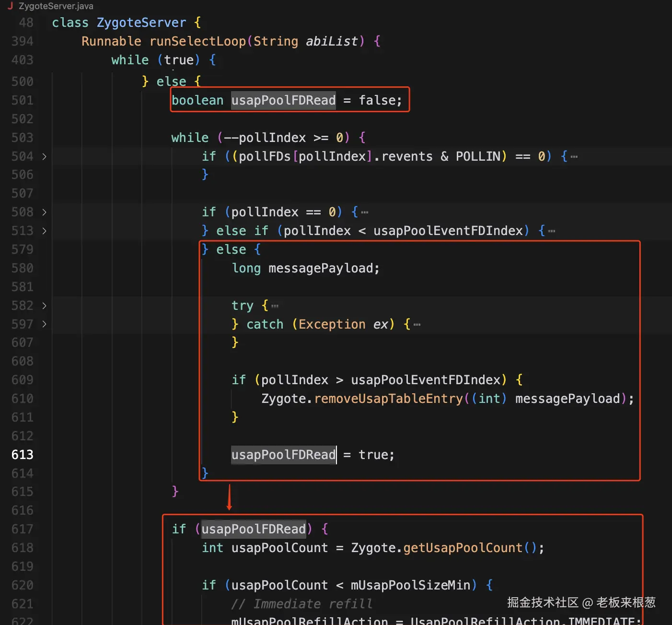Click folded ellipsis after try brace

pyautogui.click(x=275, y=306)
